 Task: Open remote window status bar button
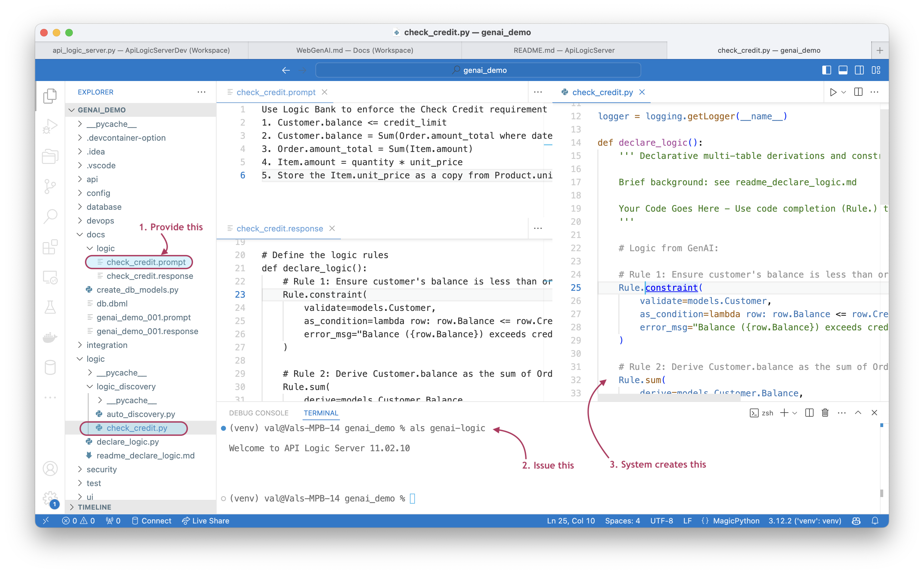46,521
